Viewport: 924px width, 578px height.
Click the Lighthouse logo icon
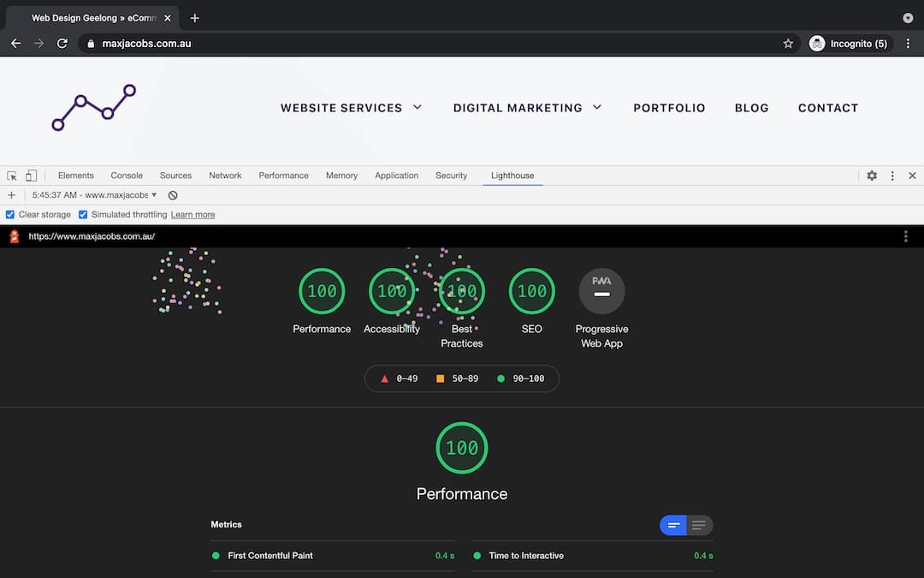pos(15,236)
